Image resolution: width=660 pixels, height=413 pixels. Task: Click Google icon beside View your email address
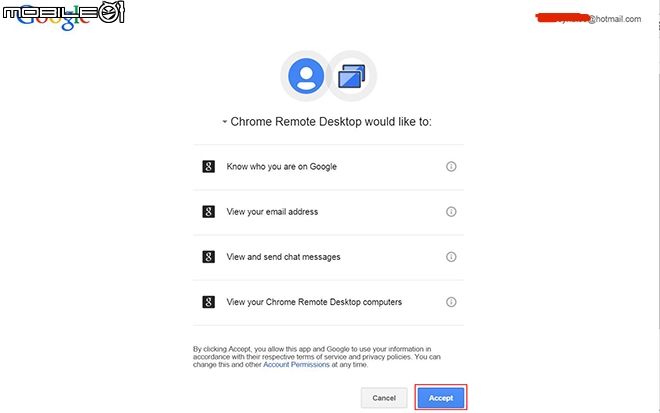point(208,212)
